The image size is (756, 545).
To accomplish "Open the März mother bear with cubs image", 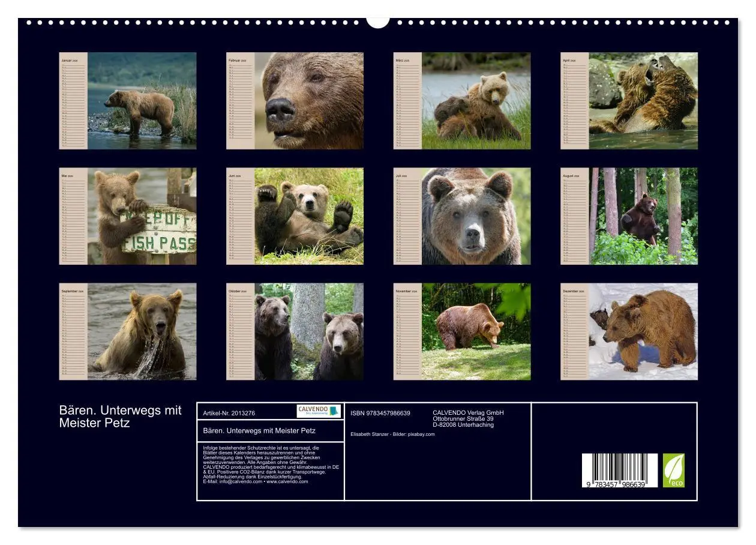I will click(476, 101).
